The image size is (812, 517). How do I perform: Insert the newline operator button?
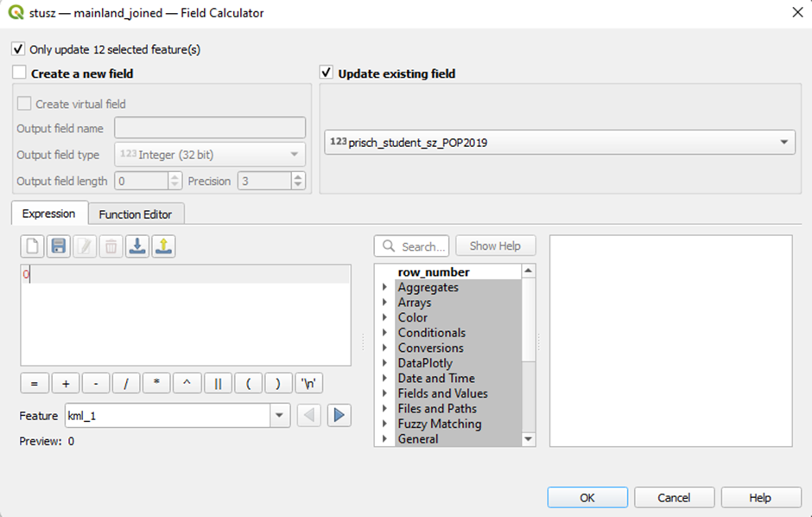click(308, 384)
